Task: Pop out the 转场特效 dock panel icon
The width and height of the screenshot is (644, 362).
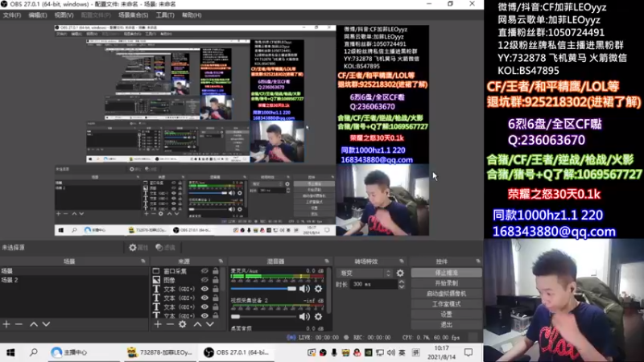Action: click(x=401, y=261)
